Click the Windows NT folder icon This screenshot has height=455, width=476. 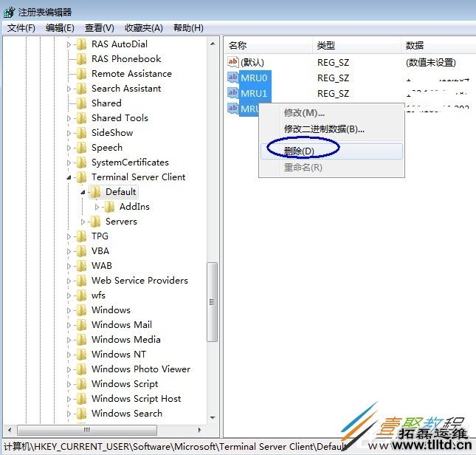pyautogui.click(x=81, y=355)
